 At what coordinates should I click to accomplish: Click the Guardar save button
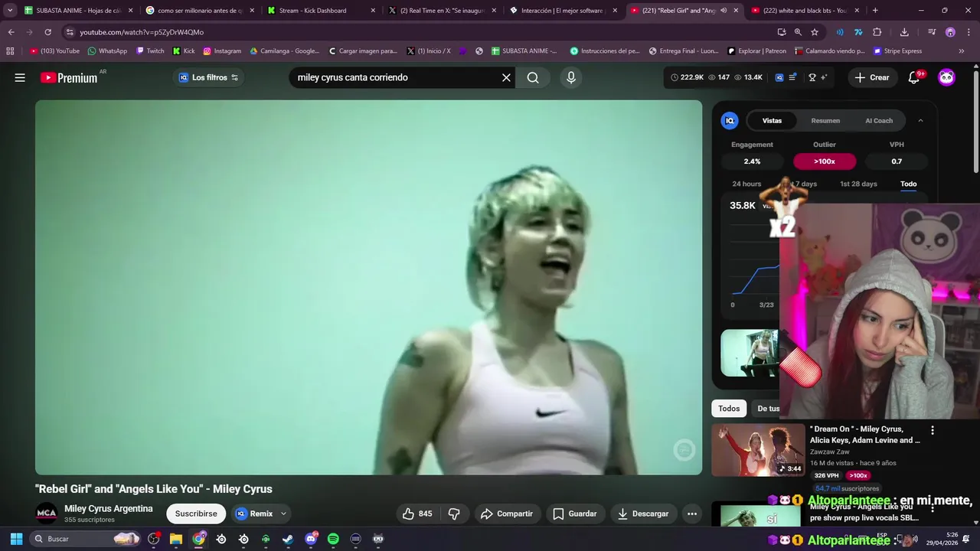click(575, 514)
